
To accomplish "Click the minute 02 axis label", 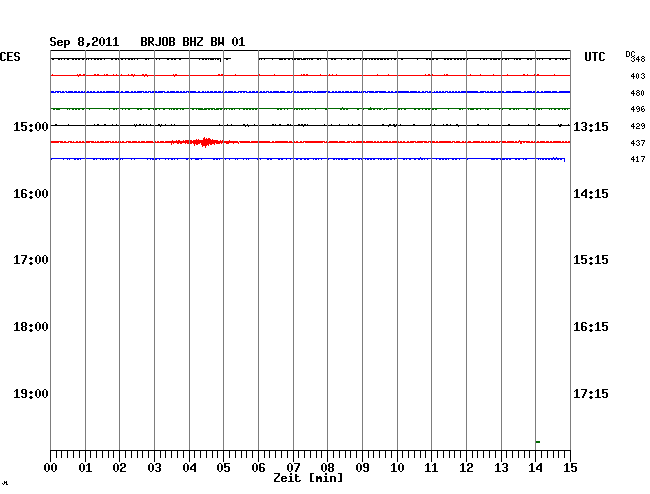I will coord(119,468).
